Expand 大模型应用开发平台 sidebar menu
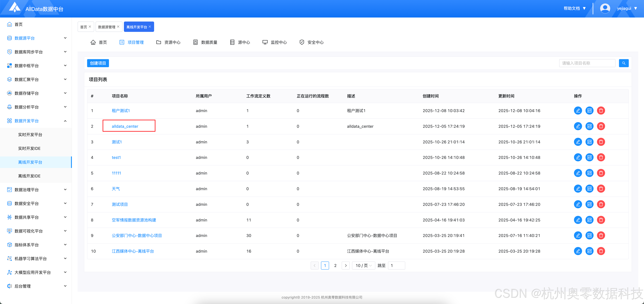Viewport: 644px width, 304px height. 36,272
